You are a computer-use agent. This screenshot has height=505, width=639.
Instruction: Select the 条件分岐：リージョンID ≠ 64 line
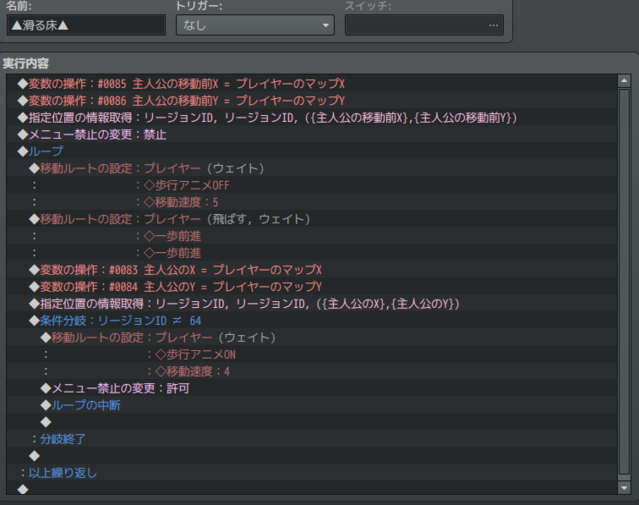click(x=312, y=320)
